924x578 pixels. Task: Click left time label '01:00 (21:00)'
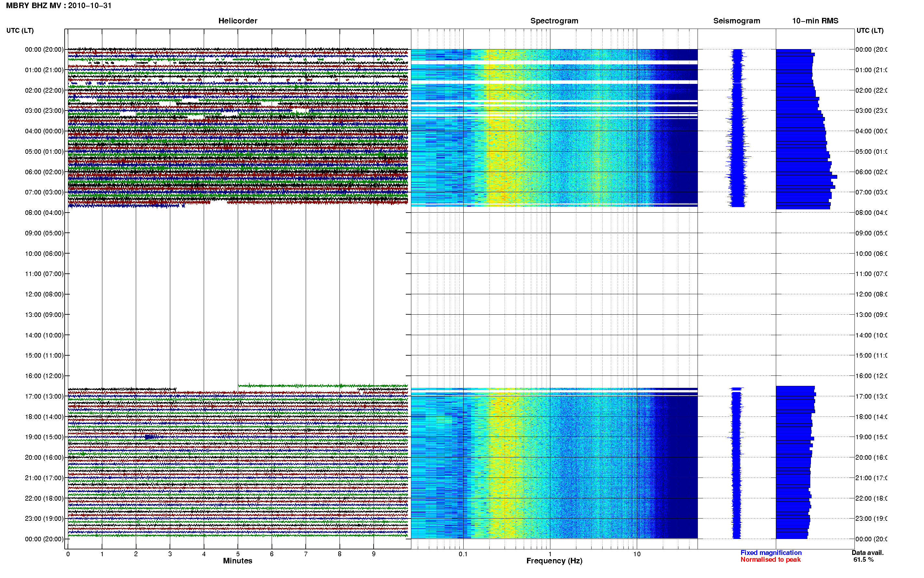coord(44,70)
